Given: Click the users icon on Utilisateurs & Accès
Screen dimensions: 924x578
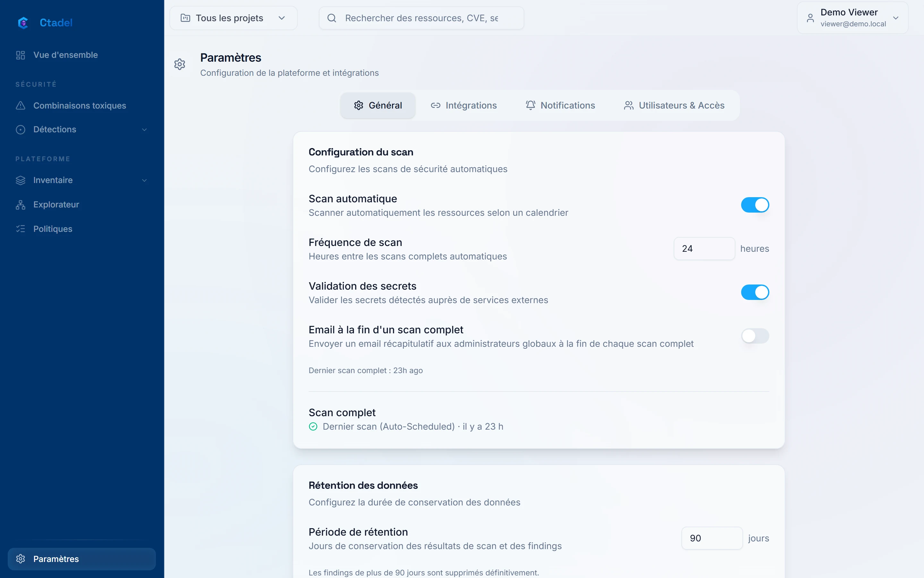Looking at the screenshot, I should 629,106.
